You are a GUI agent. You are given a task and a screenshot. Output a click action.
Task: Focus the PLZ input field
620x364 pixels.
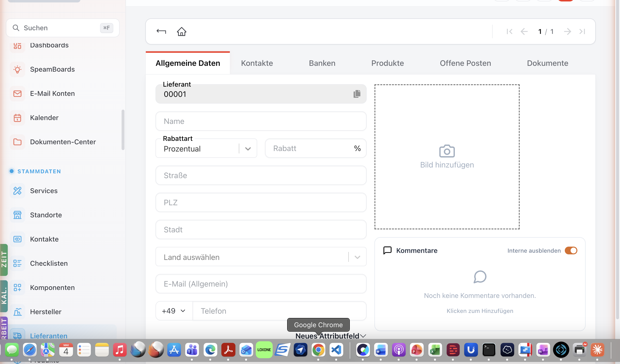261,202
